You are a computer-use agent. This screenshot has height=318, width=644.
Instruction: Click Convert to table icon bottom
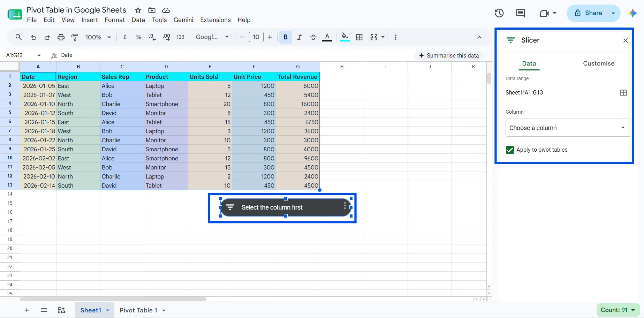coord(61,310)
